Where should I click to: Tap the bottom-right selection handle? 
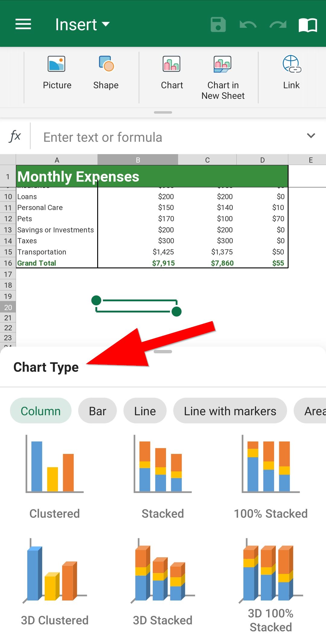[176, 311]
